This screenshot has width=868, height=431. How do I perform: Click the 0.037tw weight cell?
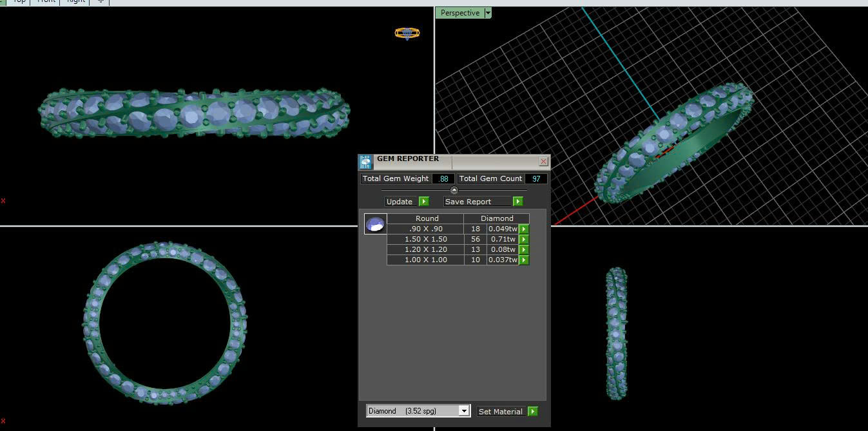503,260
